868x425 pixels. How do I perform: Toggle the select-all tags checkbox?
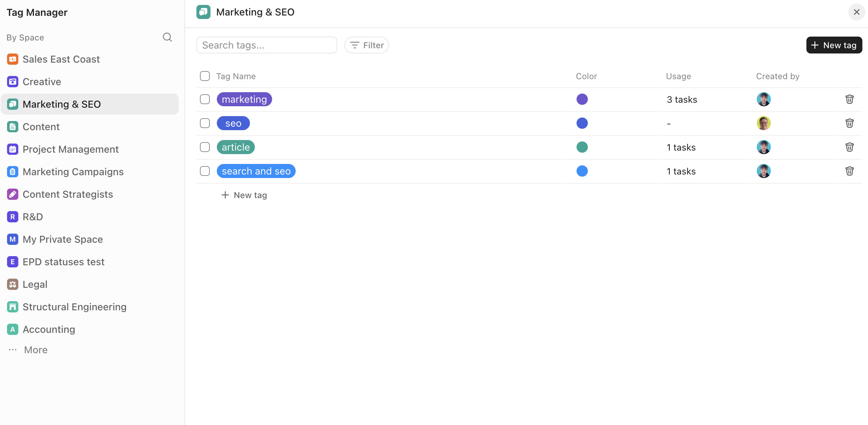point(205,76)
